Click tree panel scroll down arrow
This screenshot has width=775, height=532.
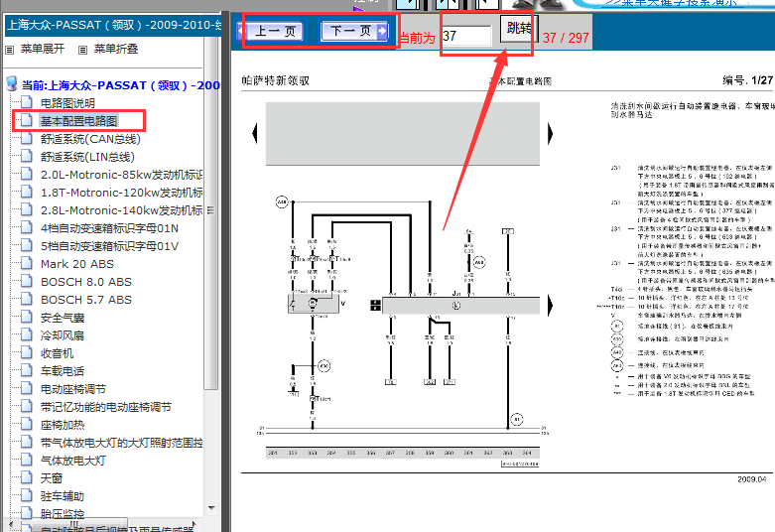pos(211,508)
